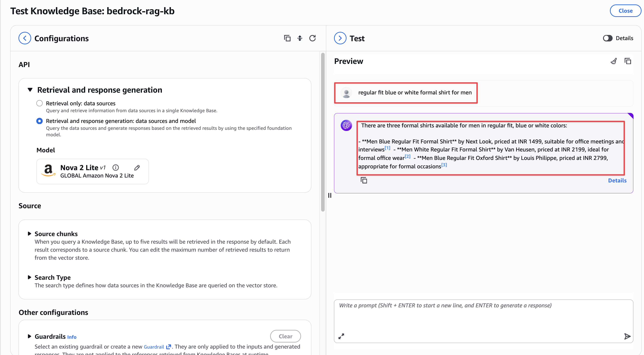Copy configurations using the duplicate icon
The width and height of the screenshot is (644, 355).
tap(287, 38)
